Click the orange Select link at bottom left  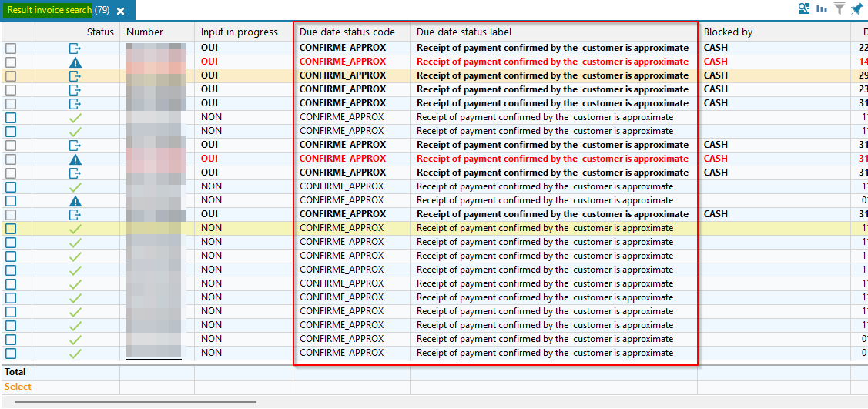coord(18,387)
